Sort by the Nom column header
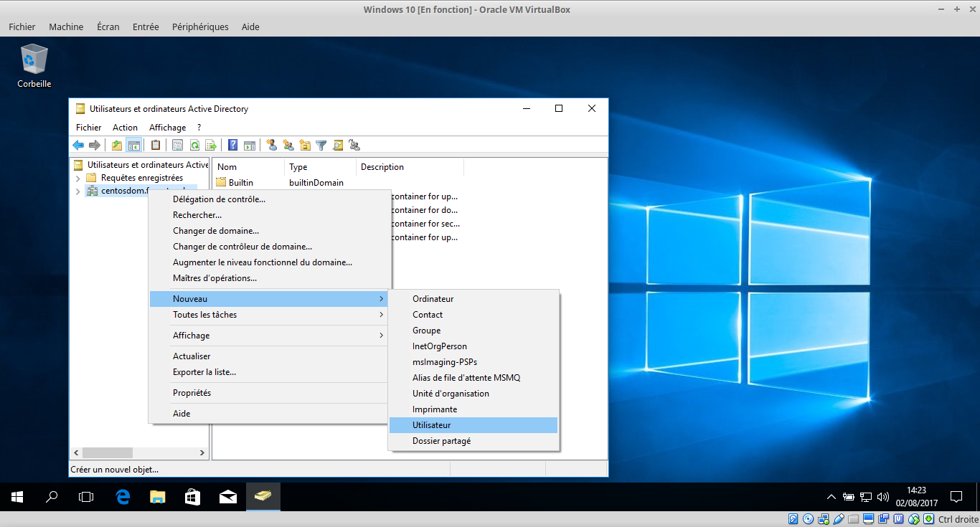The height and width of the screenshot is (527, 980). (x=248, y=167)
